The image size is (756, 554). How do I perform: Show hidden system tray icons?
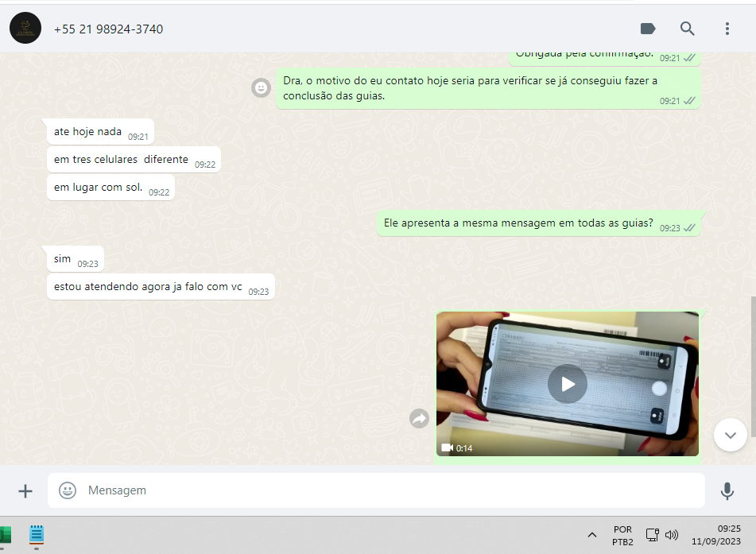click(x=592, y=535)
